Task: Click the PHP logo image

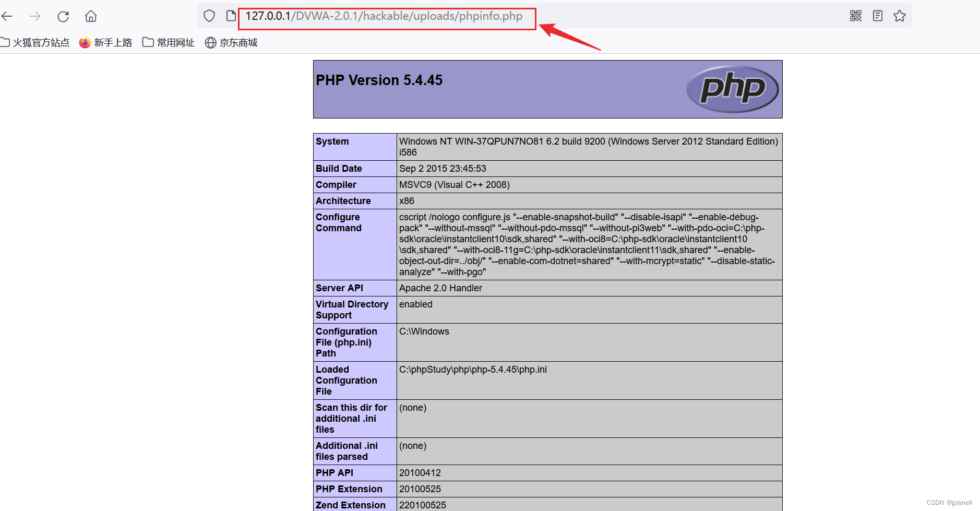Action: coord(732,89)
